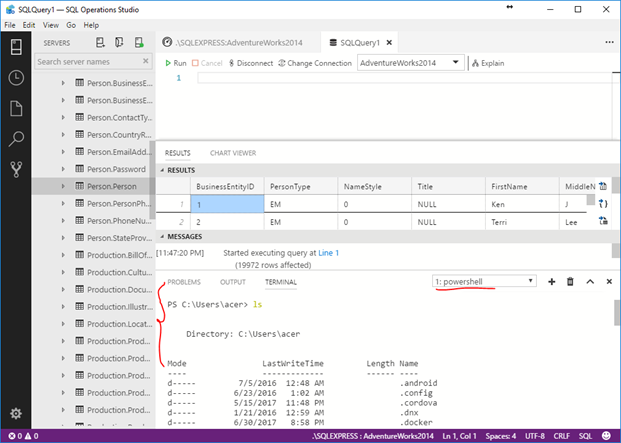The image size is (621, 443).
Task: Switch to the RESULTS tab
Action: pyautogui.click(x=177, y=153)
